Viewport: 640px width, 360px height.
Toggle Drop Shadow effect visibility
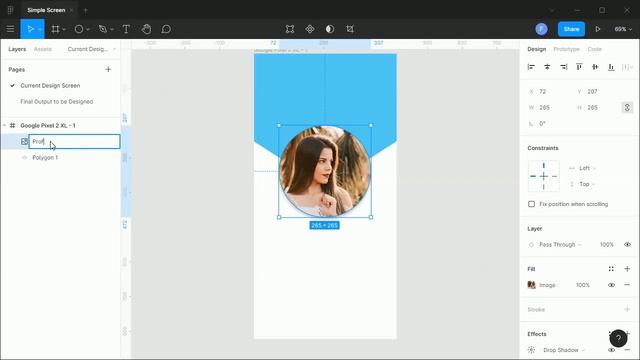[611, 350]
